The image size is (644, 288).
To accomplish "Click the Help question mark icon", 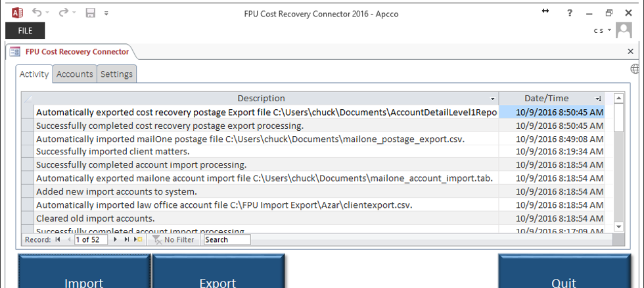I will pos(570,12).
